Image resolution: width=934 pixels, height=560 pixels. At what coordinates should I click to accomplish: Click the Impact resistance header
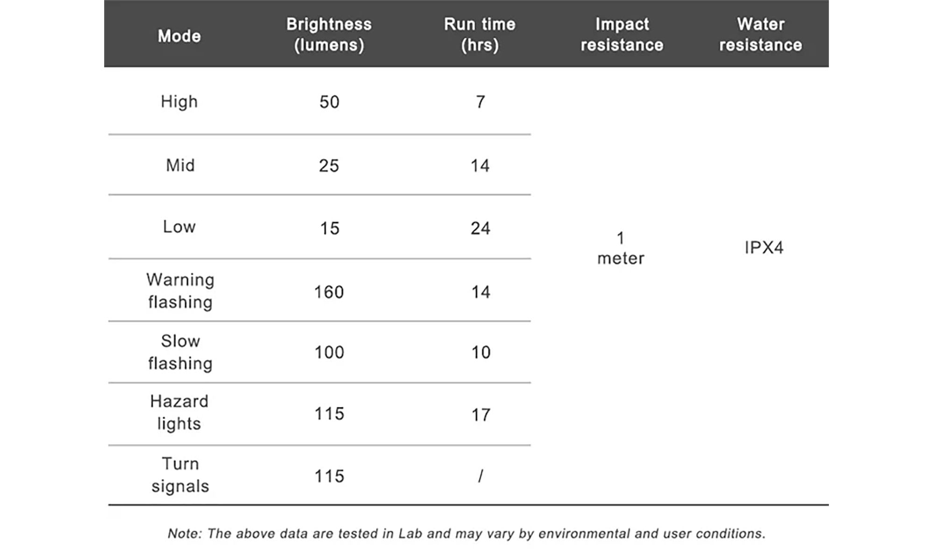tap(622, 35)
